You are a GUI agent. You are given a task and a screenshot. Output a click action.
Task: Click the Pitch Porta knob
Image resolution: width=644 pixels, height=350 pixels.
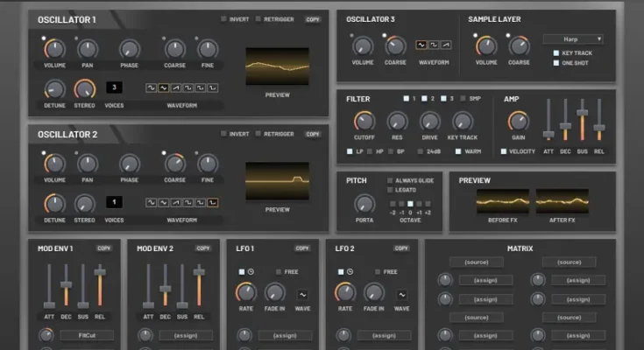(x=364, y=204)
